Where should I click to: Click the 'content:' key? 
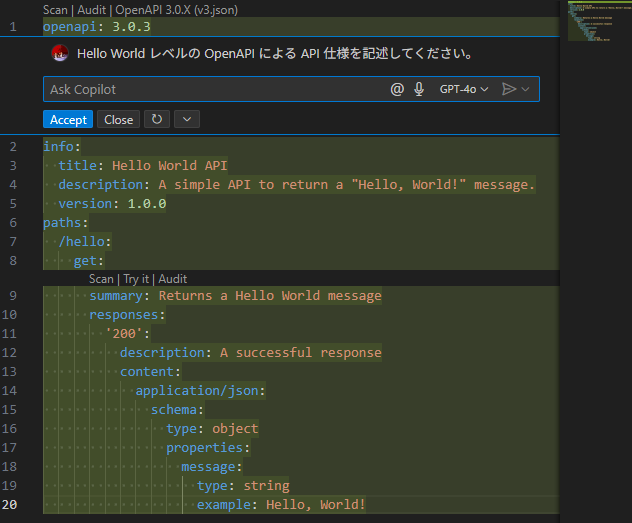tap(150, 371)
